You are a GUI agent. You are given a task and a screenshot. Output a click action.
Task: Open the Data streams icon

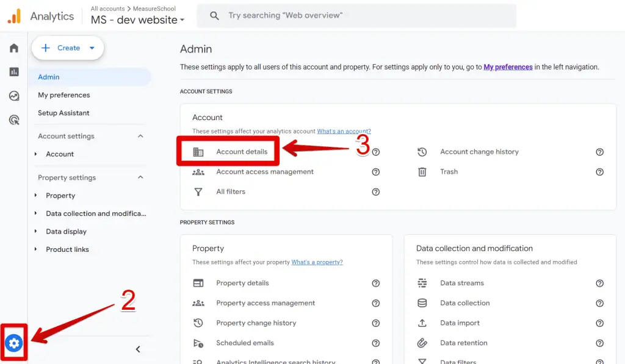(x=422, y=283)
